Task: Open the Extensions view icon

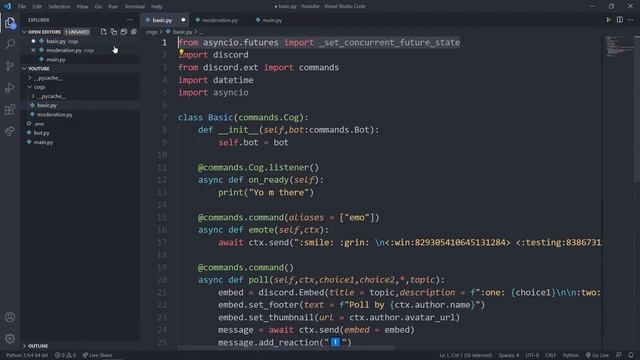Action: coord(10,109)
